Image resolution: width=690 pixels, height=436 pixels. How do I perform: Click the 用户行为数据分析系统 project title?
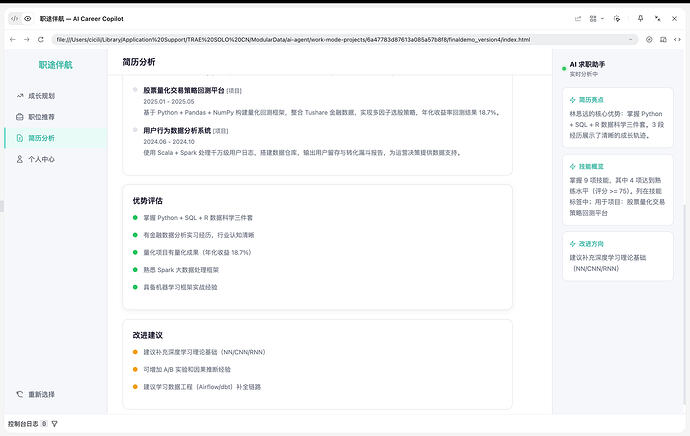click(177, 131)
